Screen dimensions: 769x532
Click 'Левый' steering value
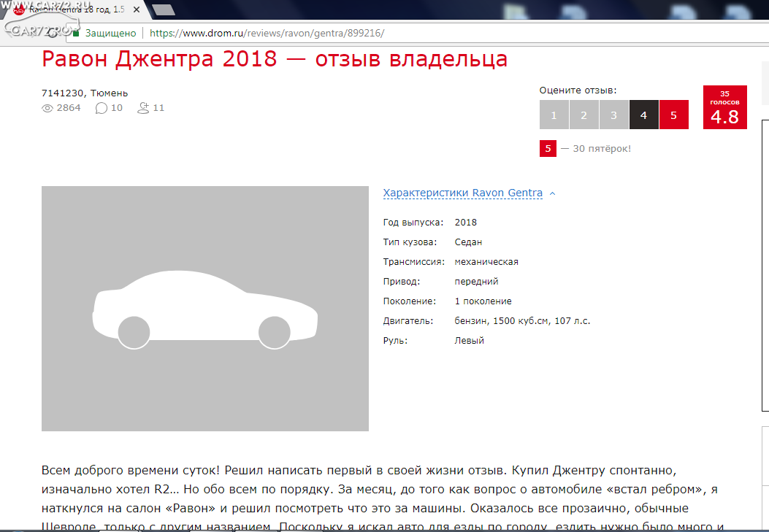point(470,341)
